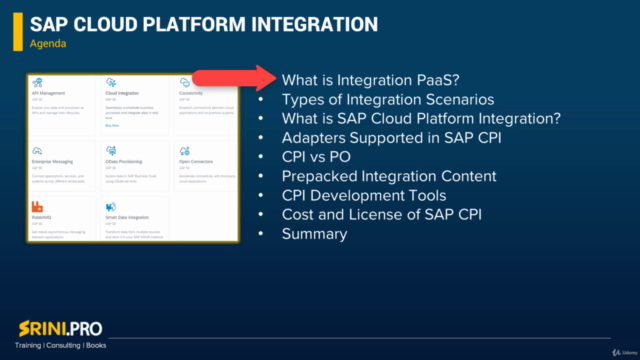Click the Smart Data Integration tile icon
640x360 pixels.
(111, 207)
